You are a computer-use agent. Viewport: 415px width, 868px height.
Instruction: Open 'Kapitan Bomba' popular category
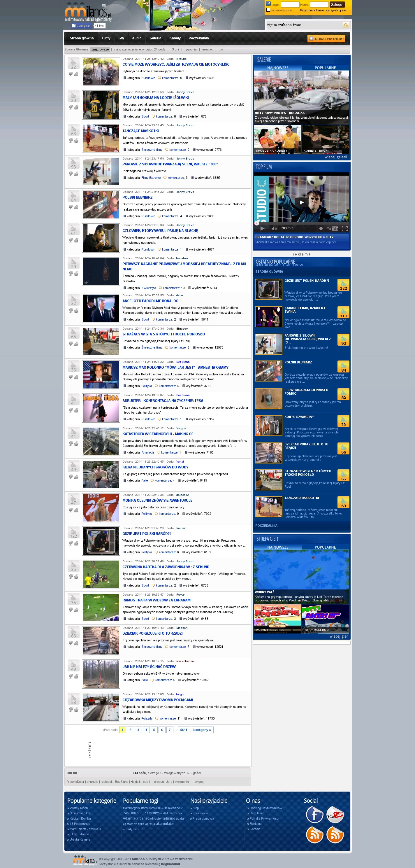[80, 818]
